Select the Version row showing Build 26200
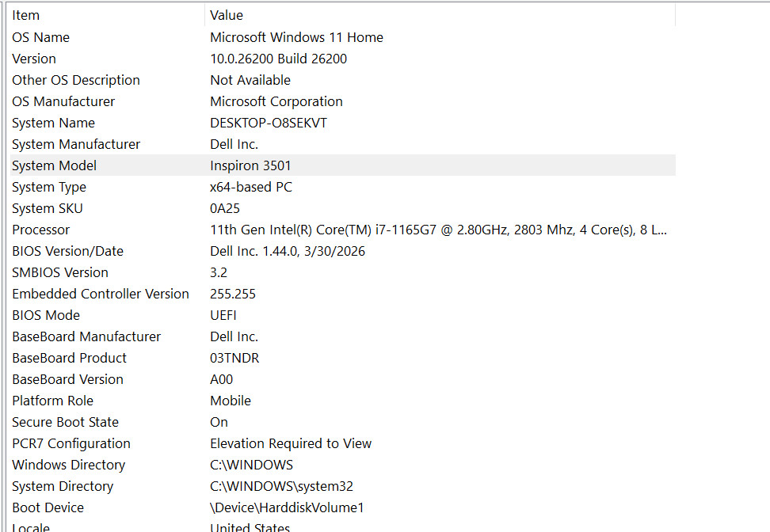The width and height of the screenshot is (770, 532). (343, 59)
